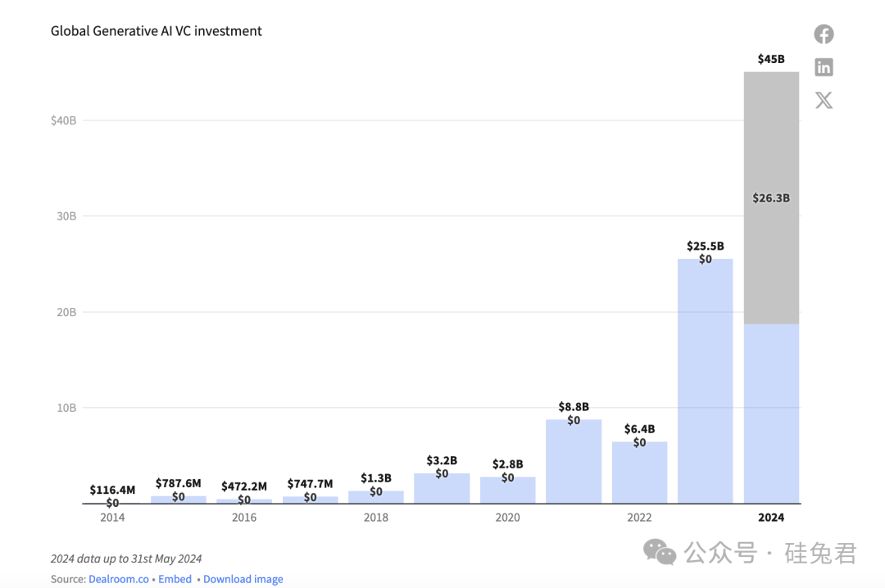Screen dimensions: 885x588
Task: Click the Embed link
Action: [175, 579]
